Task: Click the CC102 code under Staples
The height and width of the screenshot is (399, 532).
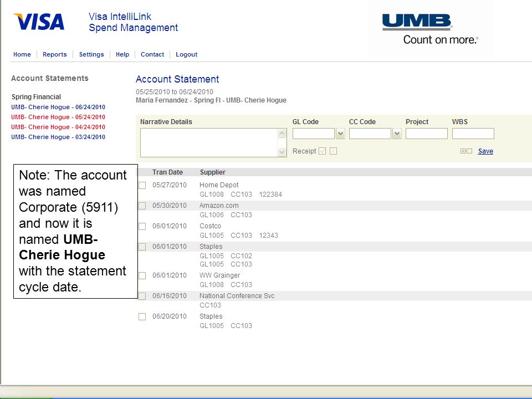Action: point(241,256)
